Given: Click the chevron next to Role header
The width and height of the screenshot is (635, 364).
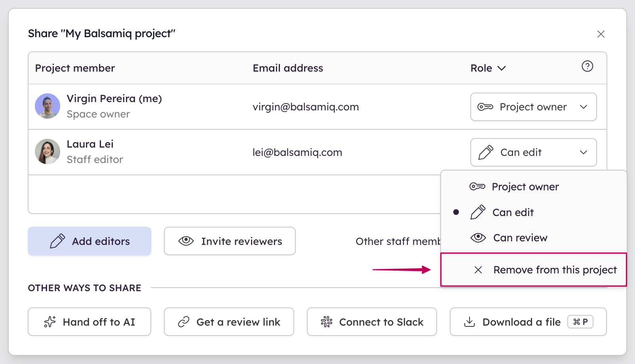Looking at the screenshot, I should point(502,68).
